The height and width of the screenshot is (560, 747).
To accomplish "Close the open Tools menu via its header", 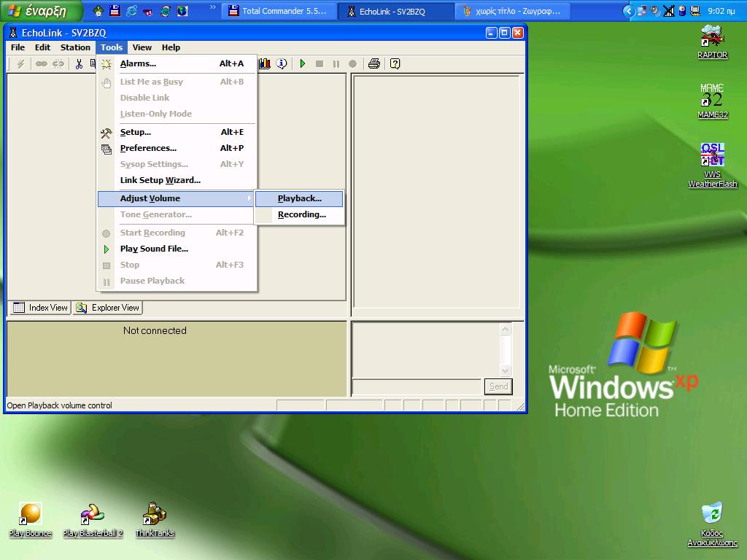I will (x=112, y=47).
